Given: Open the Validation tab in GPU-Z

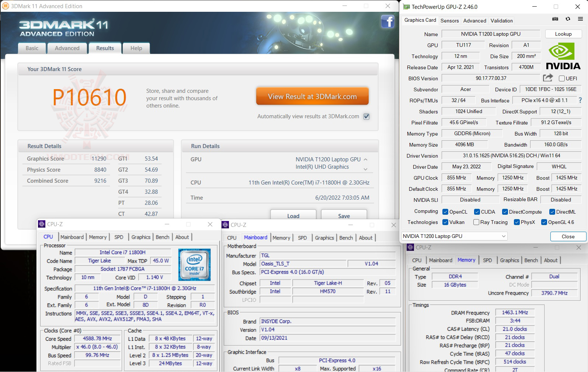Looking at the screenshot, I should [x=502, y=21].
